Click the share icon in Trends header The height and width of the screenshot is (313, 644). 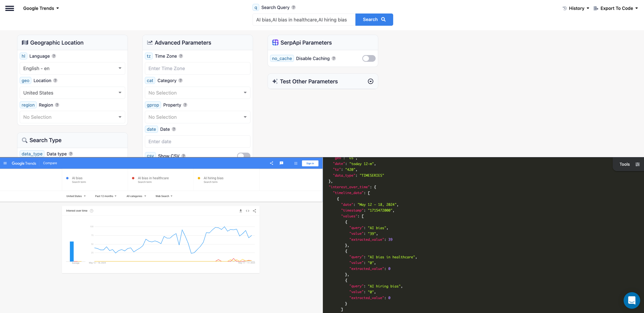click(x=271, y=163)
